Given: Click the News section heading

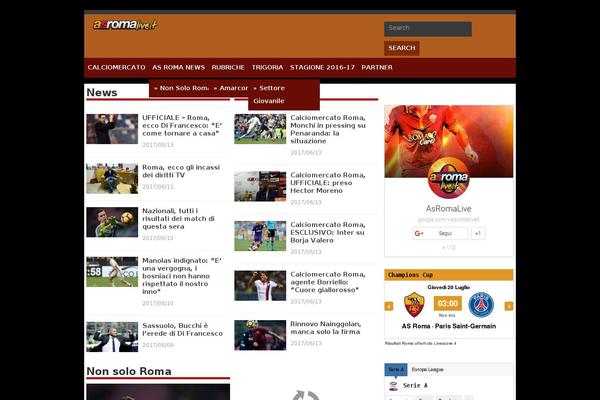Looking at the screenshot, I should click(x=102, y=93).
